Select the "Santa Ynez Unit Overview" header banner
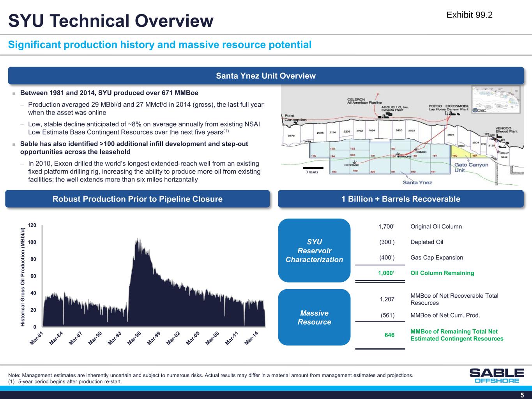The height and width of the screenshot is (399, 532). [266, 76]
